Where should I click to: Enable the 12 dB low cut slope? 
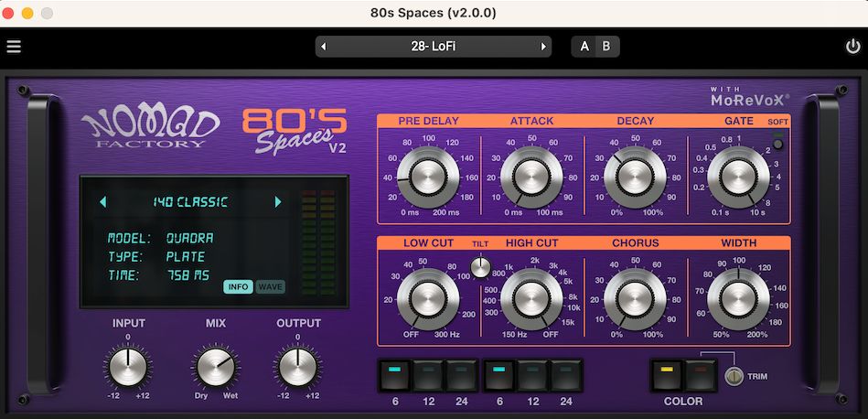429,375
